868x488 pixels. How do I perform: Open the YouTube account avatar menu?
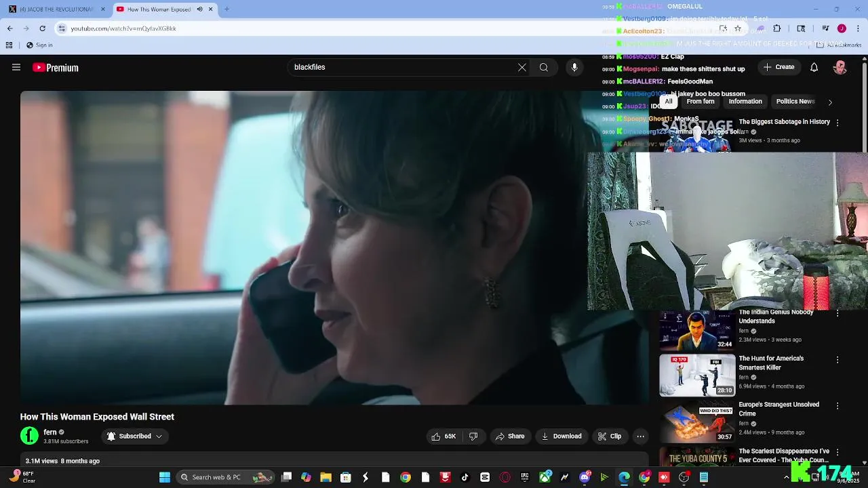pos(840,67)
